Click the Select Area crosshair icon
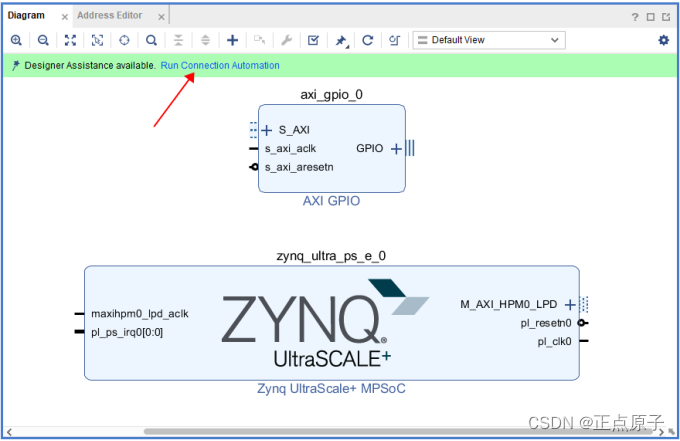Viewport: 680px width, 441px height. click(x=124, y=40)
